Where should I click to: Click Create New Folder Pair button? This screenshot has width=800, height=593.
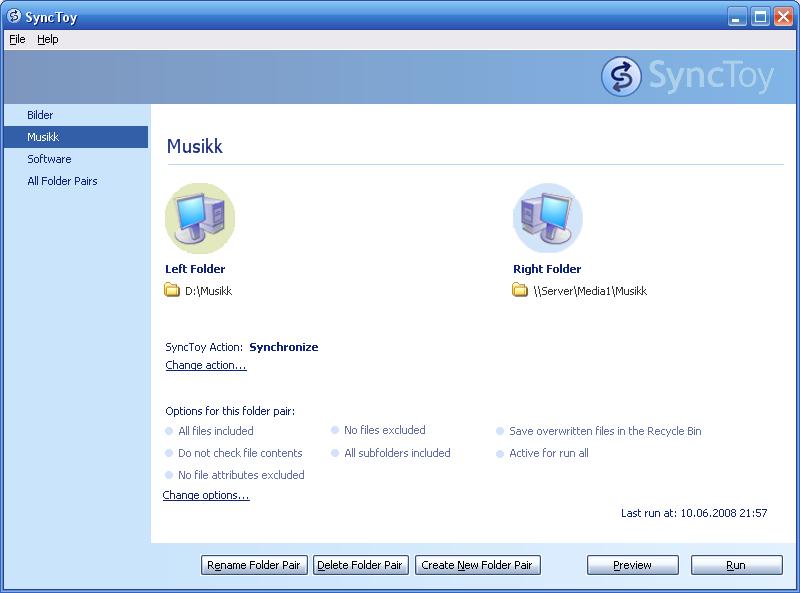(478, 565)
